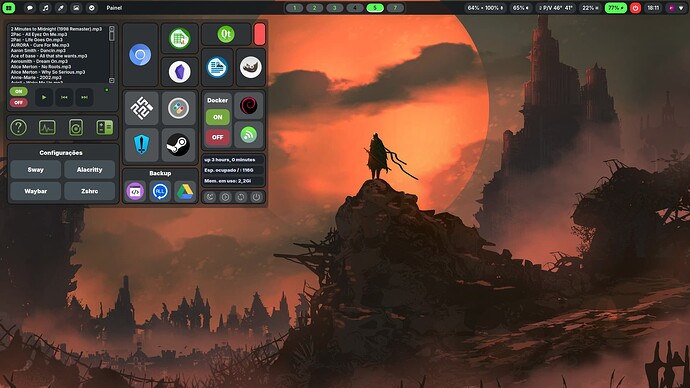Click the power icon in the panel's bottom row
Image resolution: width=690 pixels, height=388 pixels.
point(256,197)
